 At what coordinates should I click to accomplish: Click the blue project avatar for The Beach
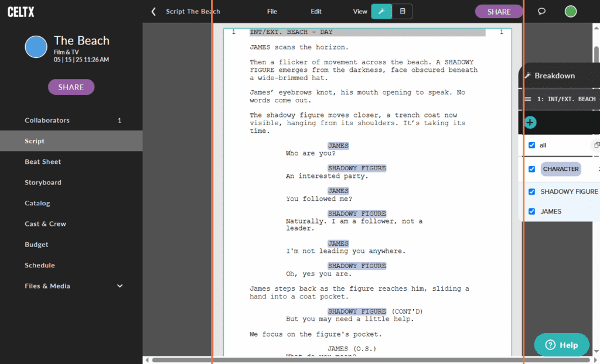point(36,47)
